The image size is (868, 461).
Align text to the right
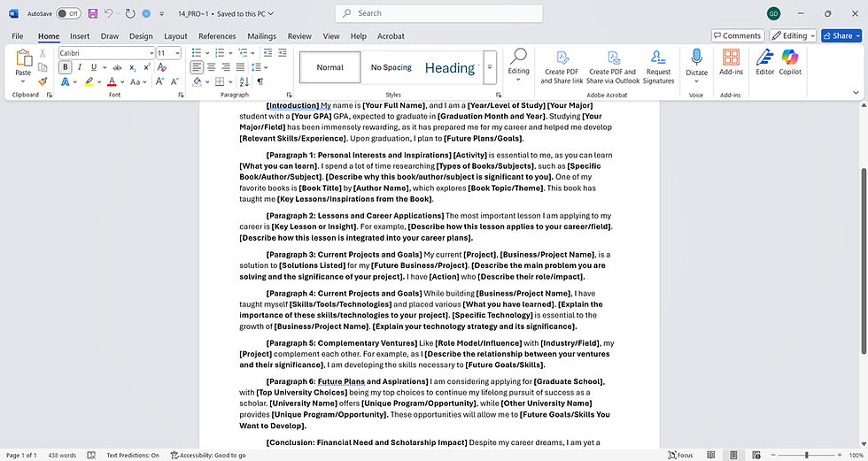pos(226,67)
